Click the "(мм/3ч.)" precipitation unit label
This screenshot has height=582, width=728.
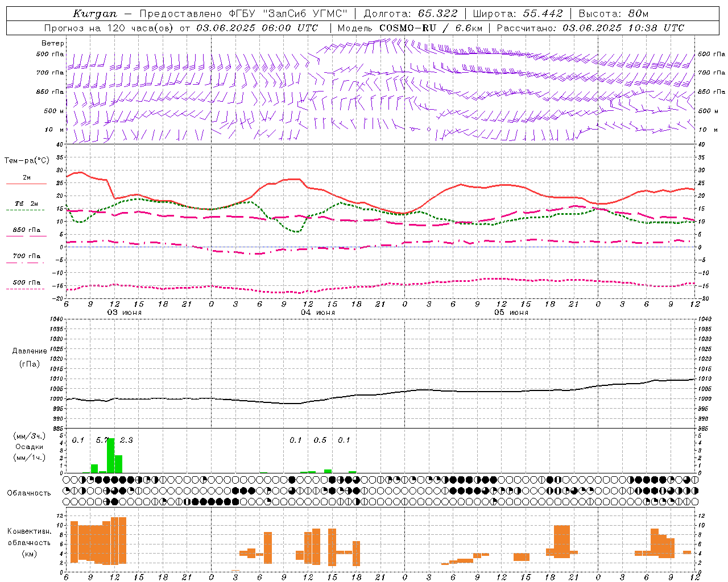pyautogui.click(x=30, y=436)
